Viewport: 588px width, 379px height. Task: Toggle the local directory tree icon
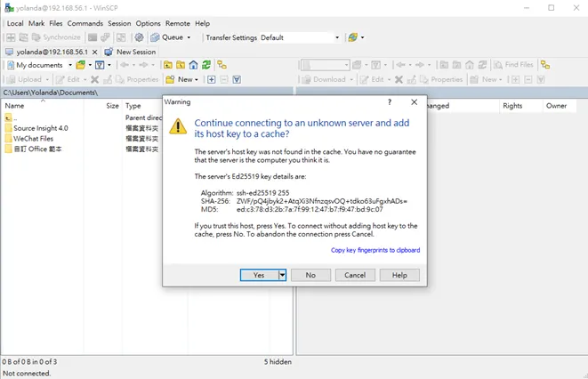[x=222, y=65]
